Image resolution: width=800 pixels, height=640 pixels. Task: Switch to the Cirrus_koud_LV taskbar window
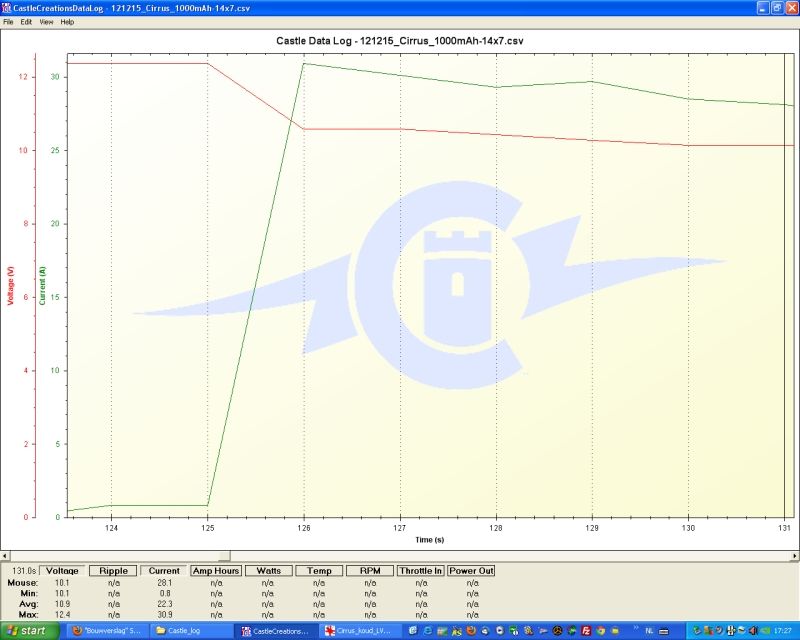tap(360, 631)
